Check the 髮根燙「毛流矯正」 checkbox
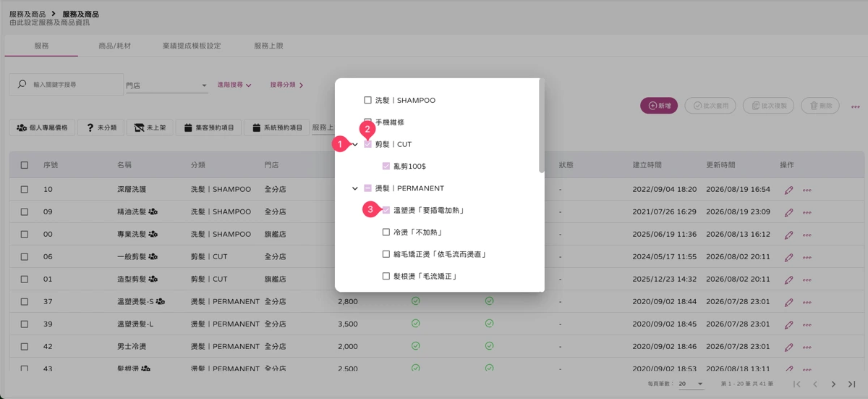Screen dimensions: 868x399 [386, 276]
